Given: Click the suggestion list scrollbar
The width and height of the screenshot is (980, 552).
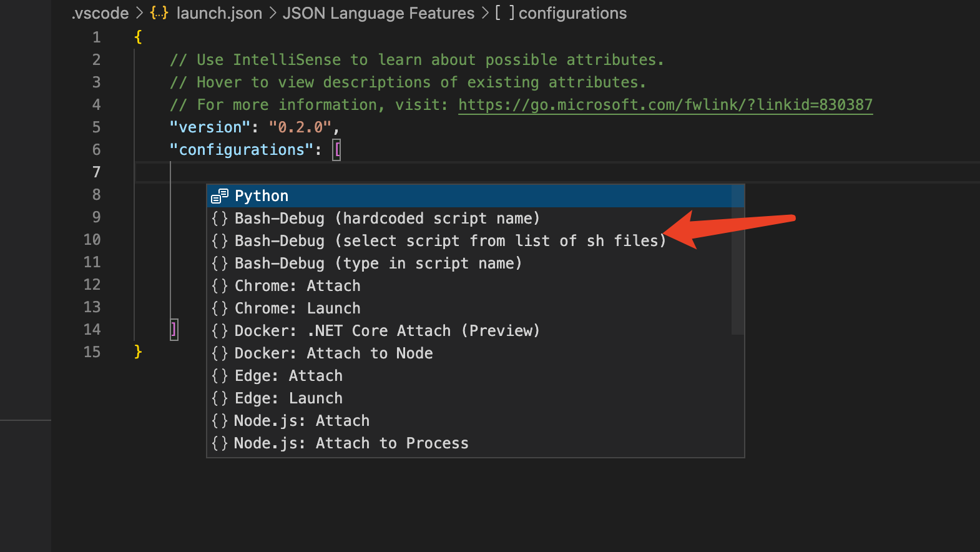Looking at the screenshot, I should [x=738, y=260].
